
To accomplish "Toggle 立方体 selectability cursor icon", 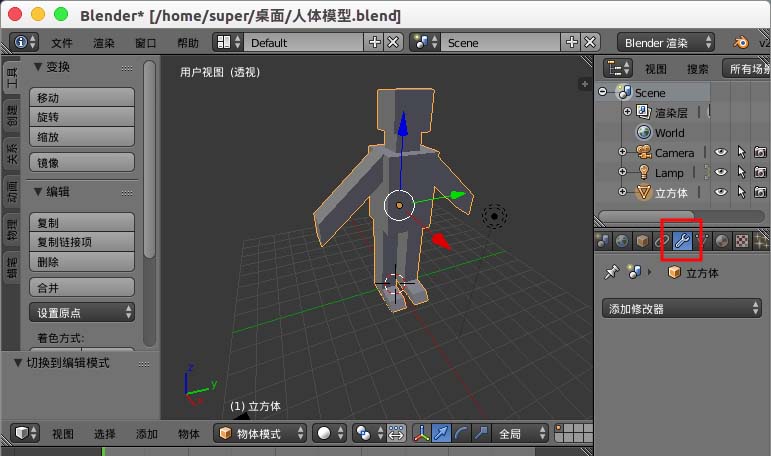I will tap(741, 192).
